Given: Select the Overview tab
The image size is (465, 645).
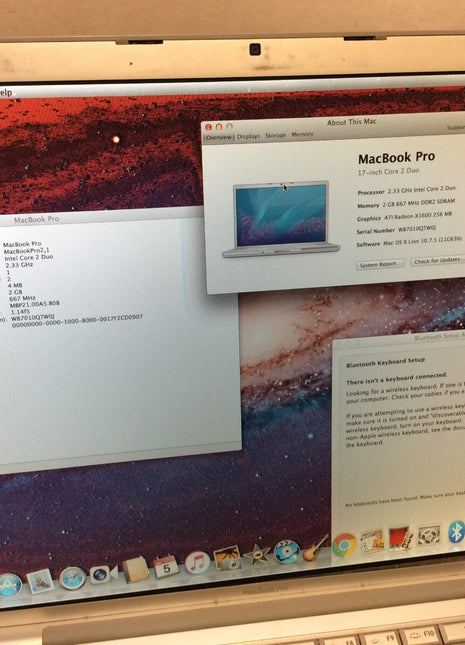Looking at the screenshot, I should click(x=219, y=137).
